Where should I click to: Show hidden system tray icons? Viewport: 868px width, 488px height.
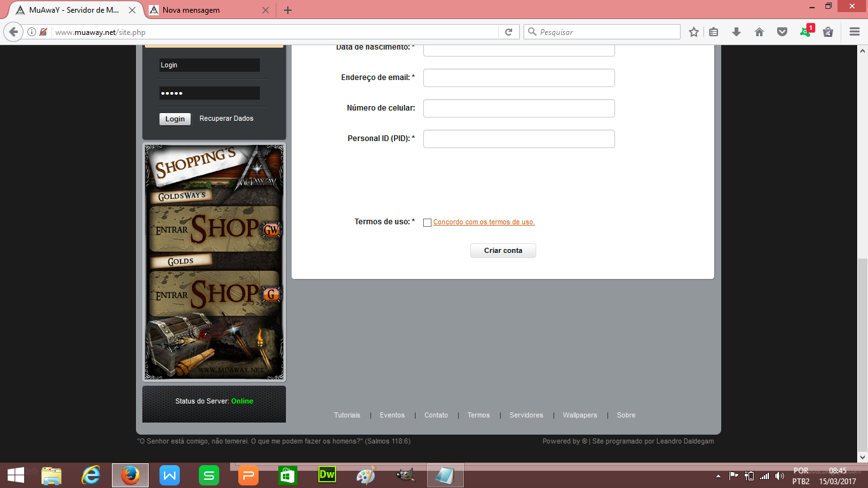coord(719,475)
